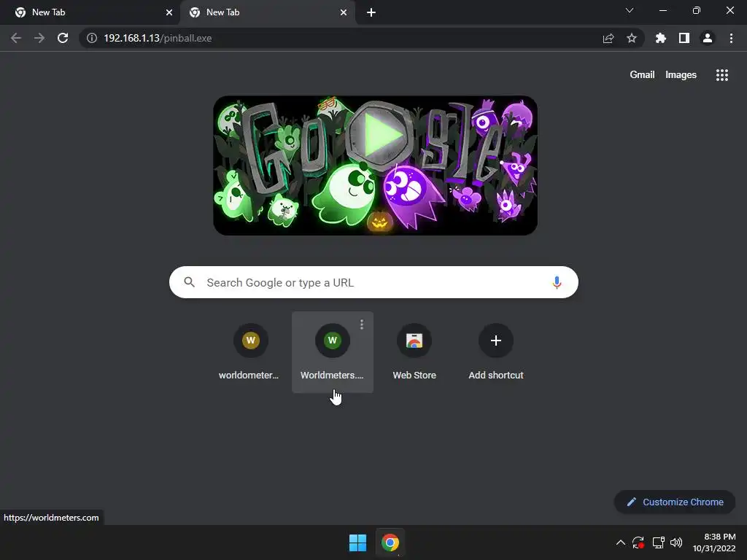
Task: Open the Extensions puzzle icon
Action: tap(661, 38)
